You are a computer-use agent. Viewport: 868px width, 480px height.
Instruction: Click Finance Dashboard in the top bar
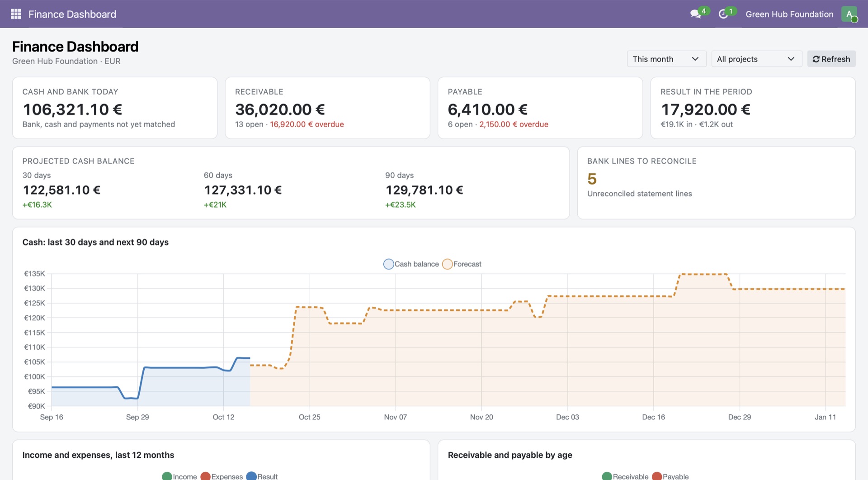coord(72,14)
